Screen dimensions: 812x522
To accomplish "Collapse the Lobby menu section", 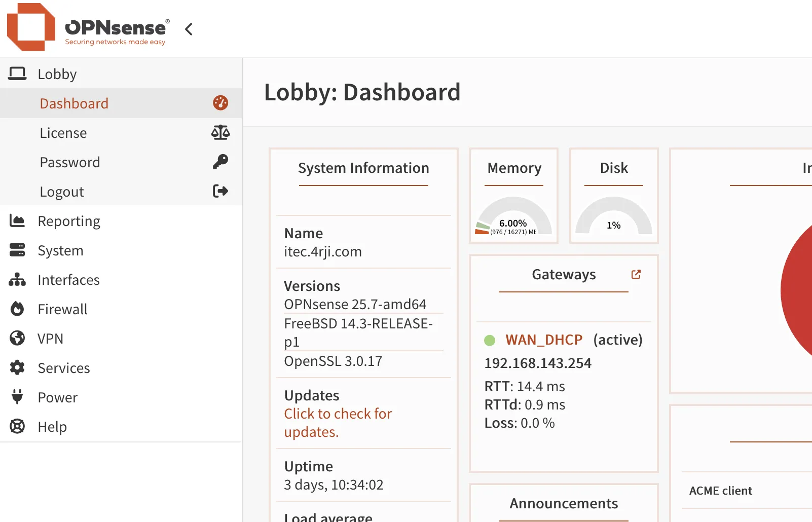I will (x=57, y=74).
